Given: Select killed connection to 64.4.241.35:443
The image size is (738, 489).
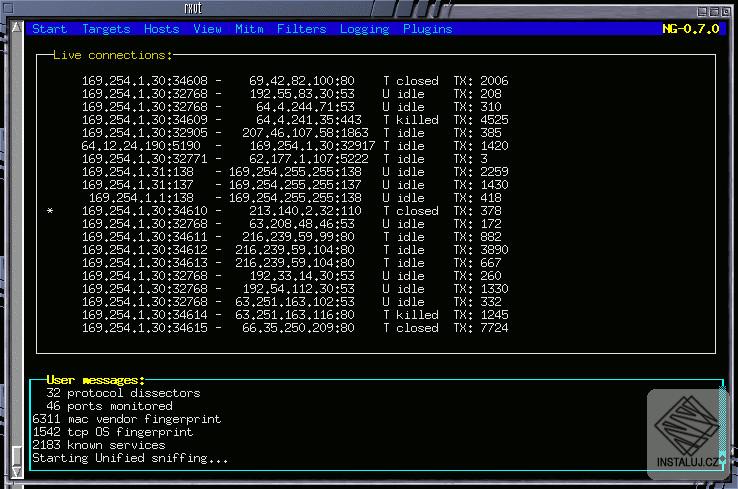Looking at the screenshot, I should [x=295, y=120].
